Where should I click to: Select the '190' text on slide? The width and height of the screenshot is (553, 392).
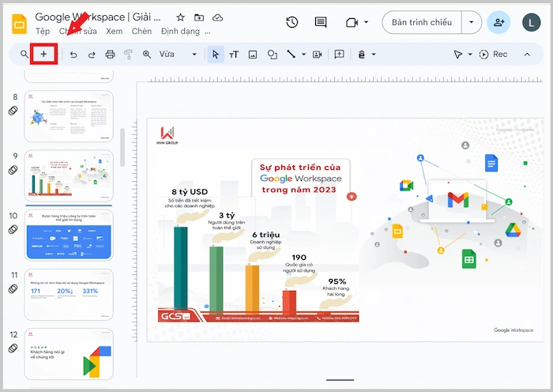[x=299, y=258]
